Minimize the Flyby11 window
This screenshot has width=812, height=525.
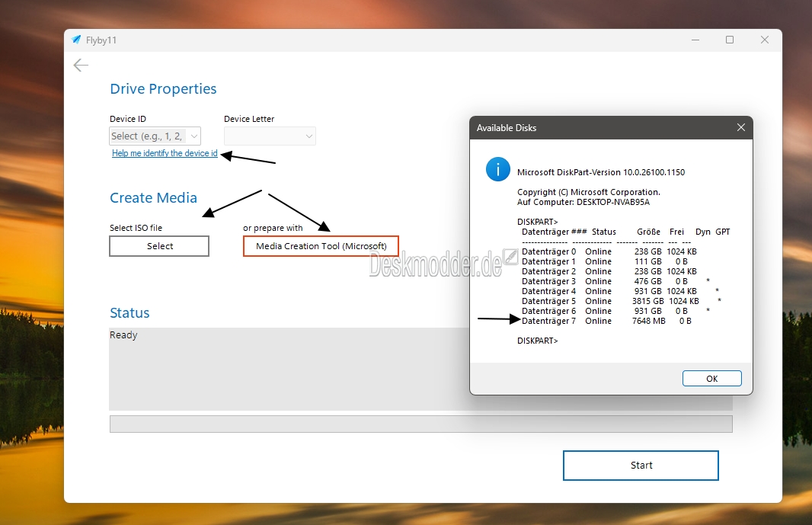click(x=695, y=40)
